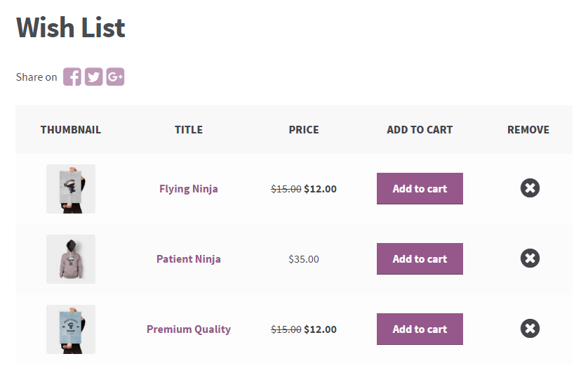The image size is (588, 387).
Task: Click the Patient Ninja hoodie thumbnail
Action: pos(71,259)
